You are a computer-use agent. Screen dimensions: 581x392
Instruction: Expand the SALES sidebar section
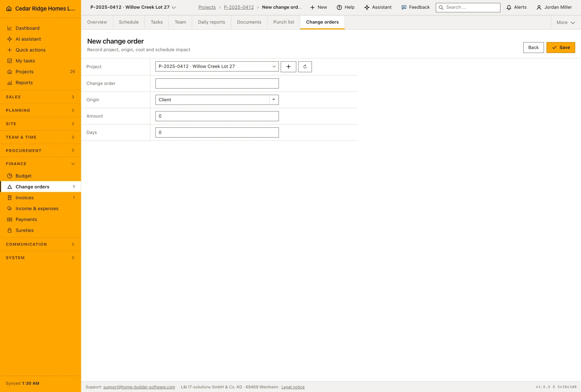(x=40, y=97)
